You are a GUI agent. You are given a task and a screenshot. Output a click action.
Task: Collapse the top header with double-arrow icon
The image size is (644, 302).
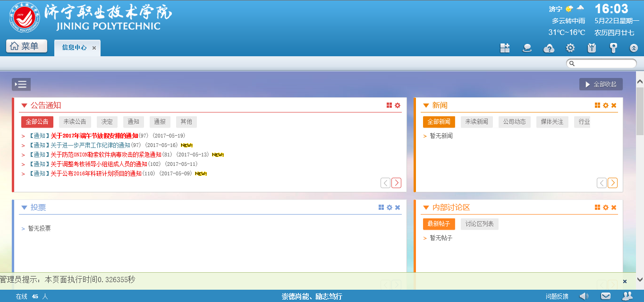coord(634,48)
